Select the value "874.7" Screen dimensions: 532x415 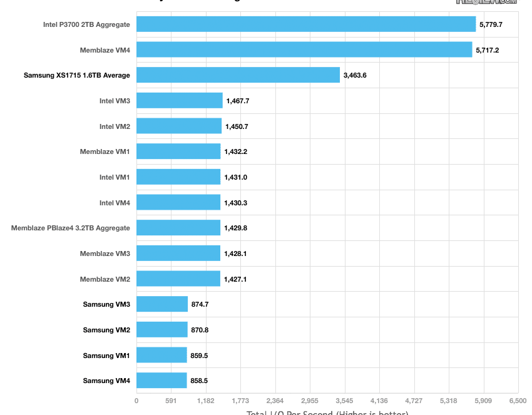click(x=200, y=304)
